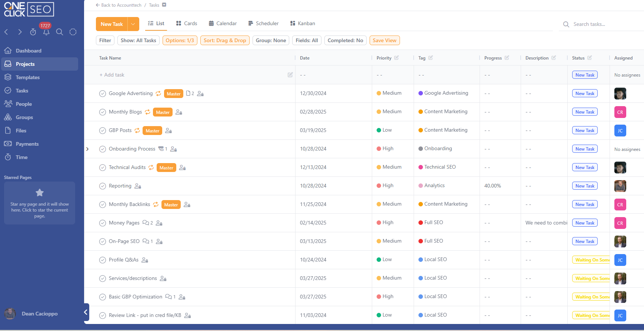Open Sort: Drag & Drop options
Image resolution: width=644 pixels, height=331 pixels.
point(225,40)
